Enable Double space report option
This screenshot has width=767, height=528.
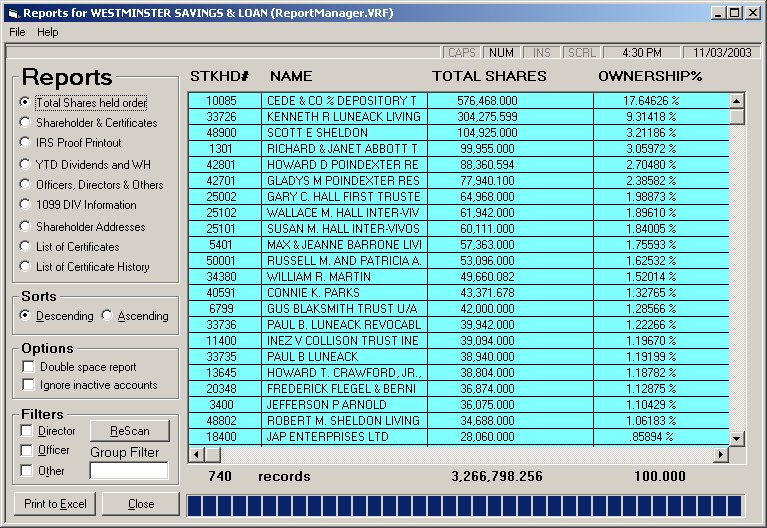click(28, 367)
